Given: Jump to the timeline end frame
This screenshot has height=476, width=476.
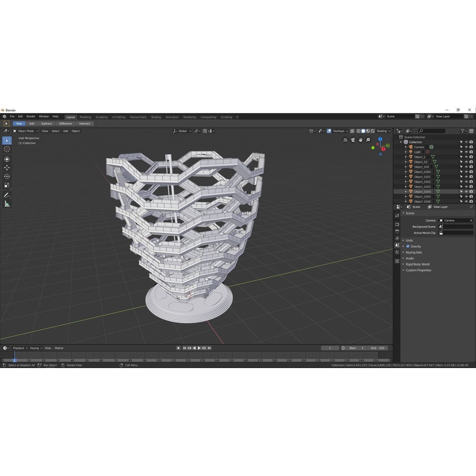Looking at the screenshot, I should 209,348.
